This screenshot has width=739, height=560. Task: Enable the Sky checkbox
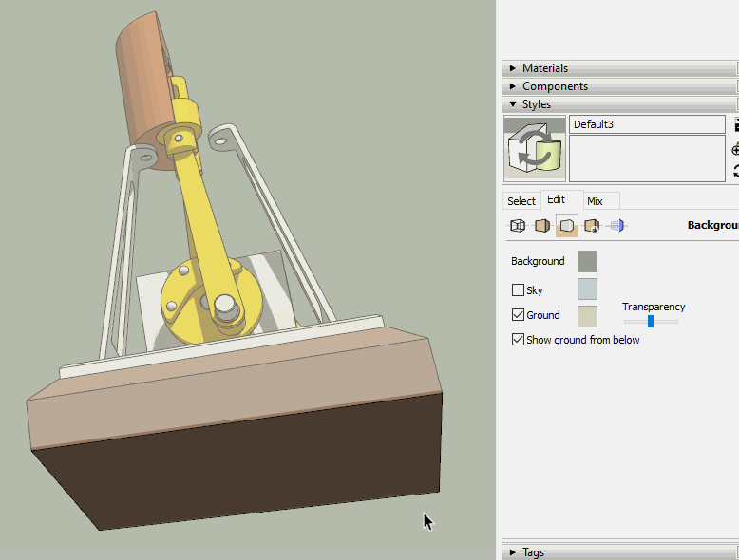(518, 289)
